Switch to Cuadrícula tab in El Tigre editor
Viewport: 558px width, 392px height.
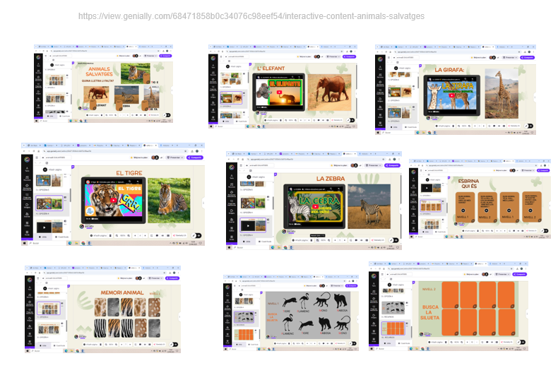61,237
